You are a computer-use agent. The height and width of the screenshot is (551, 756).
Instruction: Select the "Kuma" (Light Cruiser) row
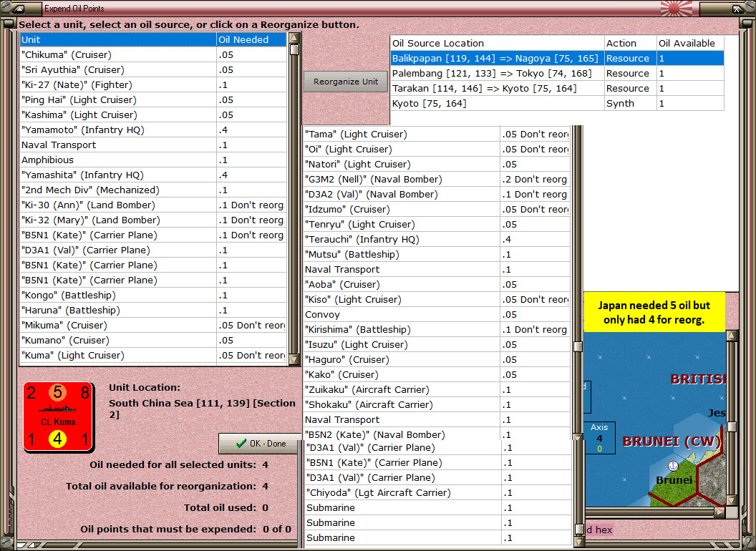(x=153, y=355)
